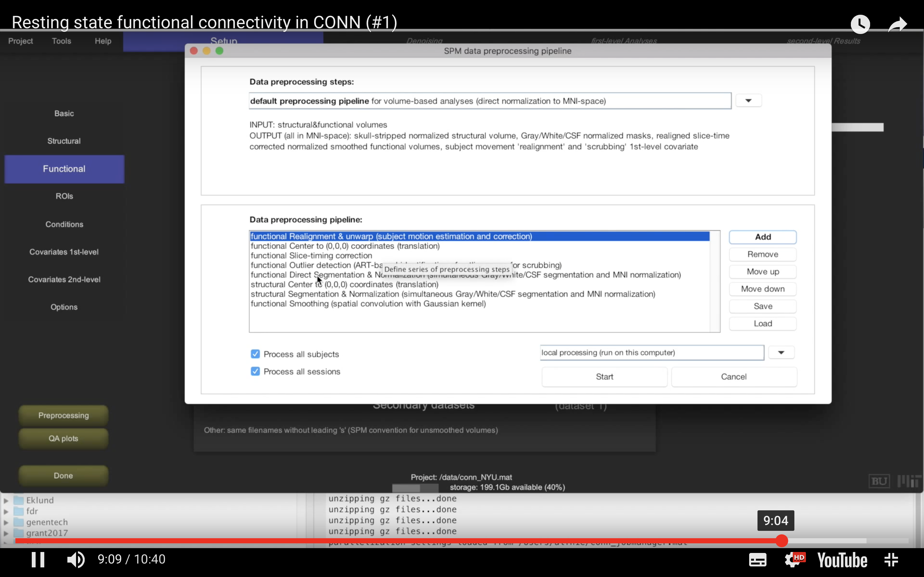
Task: Open the local processing dropdown arrow
Action: click(x=781, y=353)
